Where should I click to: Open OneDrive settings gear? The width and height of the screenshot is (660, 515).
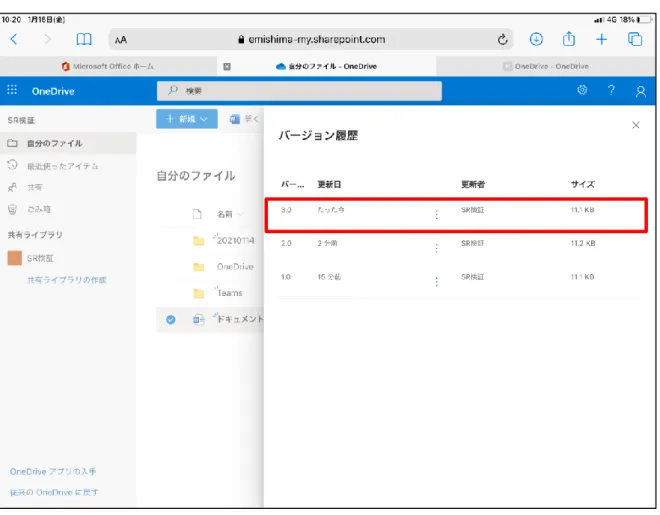click(582, 90)
